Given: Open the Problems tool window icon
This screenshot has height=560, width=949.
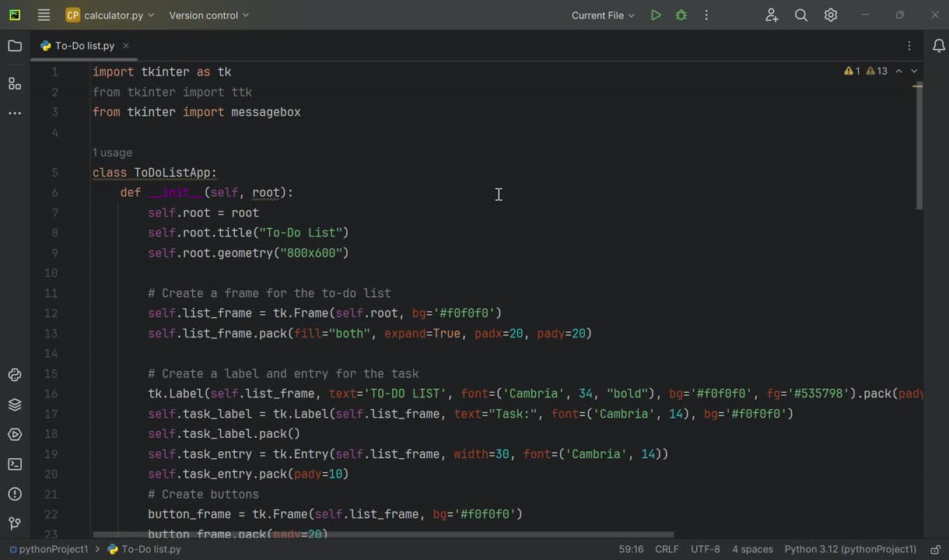Looking at the screenshot, I should (x=15, y=494).
